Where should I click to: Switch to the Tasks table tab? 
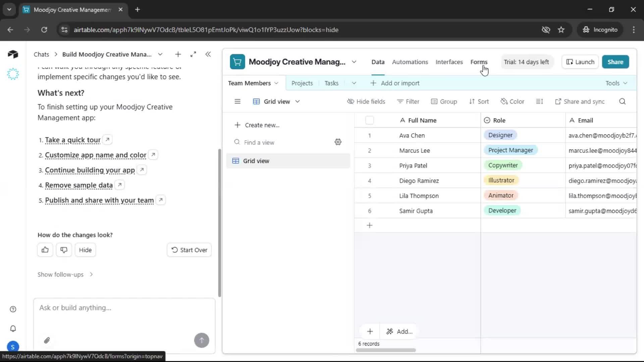[x=331, y=83]
